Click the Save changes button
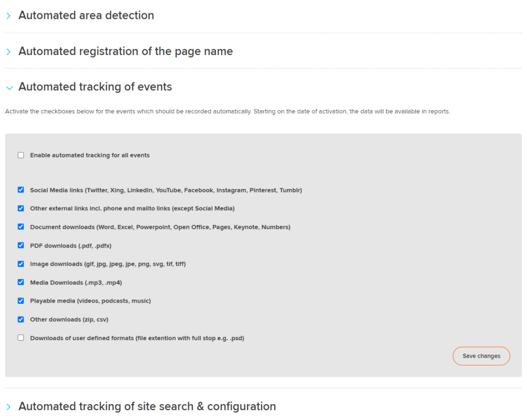Image resolution: width=527 pixels, height=420 pixels. (x=481, y=356)
